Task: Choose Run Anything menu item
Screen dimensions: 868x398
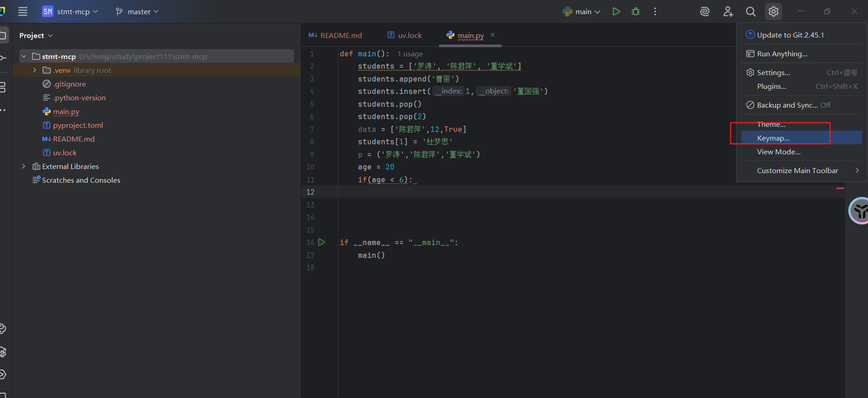Action: pos(801,54)
